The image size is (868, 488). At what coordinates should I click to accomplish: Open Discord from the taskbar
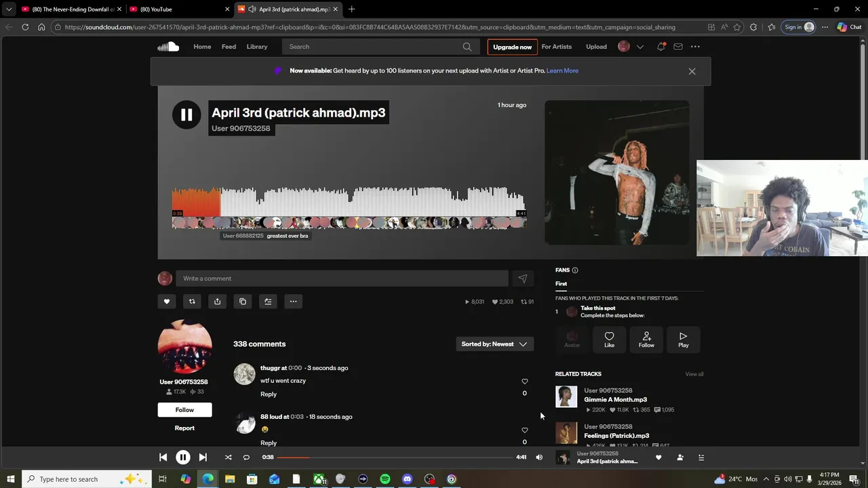pos(407,479)
